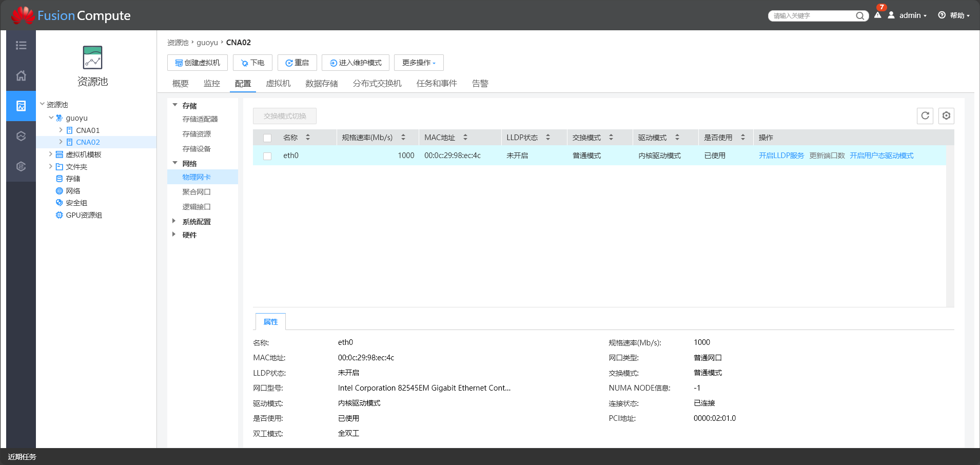Go to home sidebar icon
Screen dimensions: 980x465
coord(21,75)
